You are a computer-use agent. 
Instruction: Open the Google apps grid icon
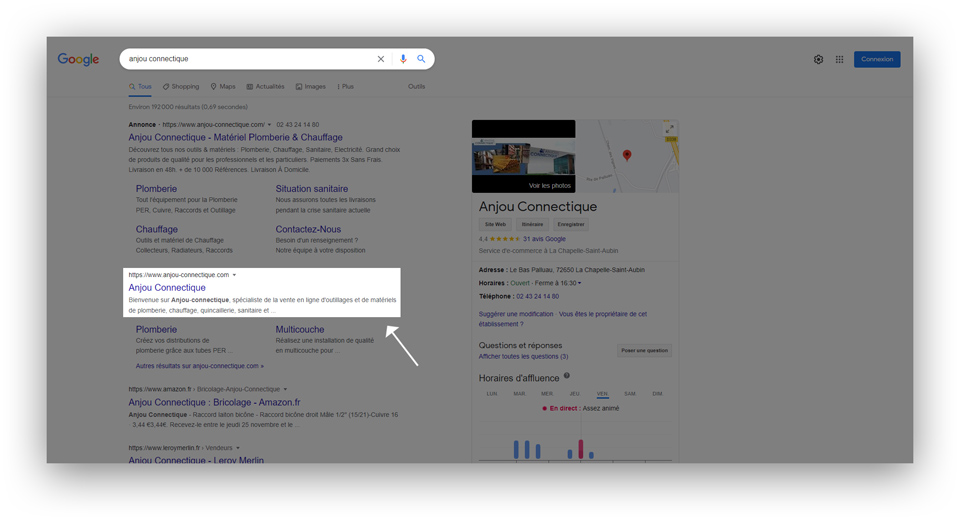pyautogui.click(x=839, y=59)
